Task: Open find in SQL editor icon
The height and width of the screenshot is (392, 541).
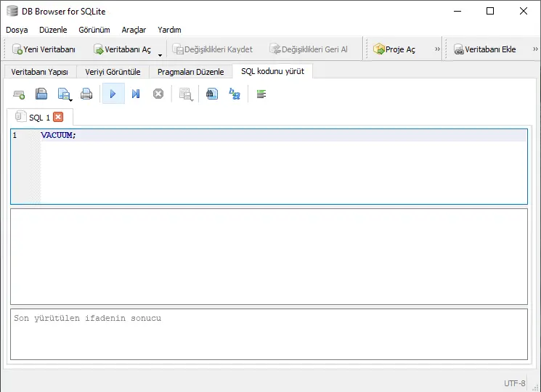Action: tap(211, 94)
